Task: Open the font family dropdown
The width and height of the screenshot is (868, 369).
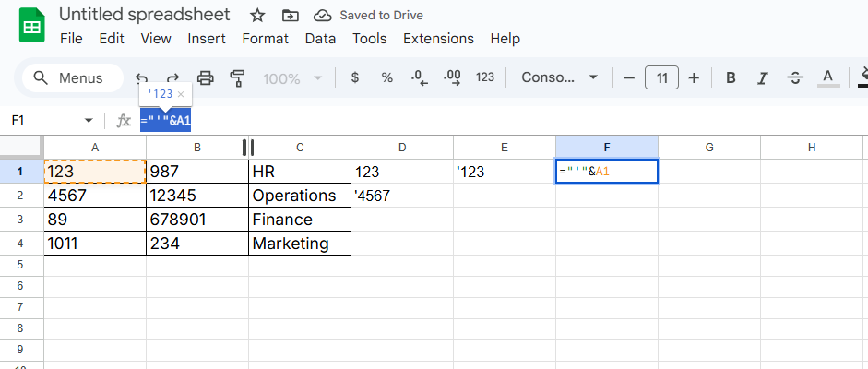Action: (x=560, y=78)
